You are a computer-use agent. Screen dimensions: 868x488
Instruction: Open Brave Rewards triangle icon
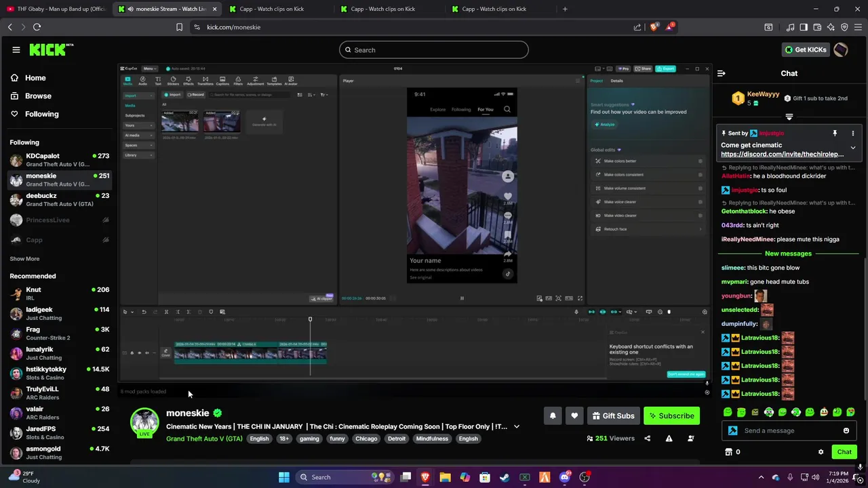(670, 27)
